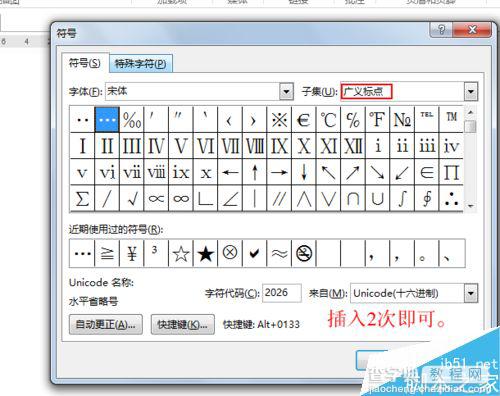
Task: Pick recently used circled times ⊗
Action: point(230,253)
